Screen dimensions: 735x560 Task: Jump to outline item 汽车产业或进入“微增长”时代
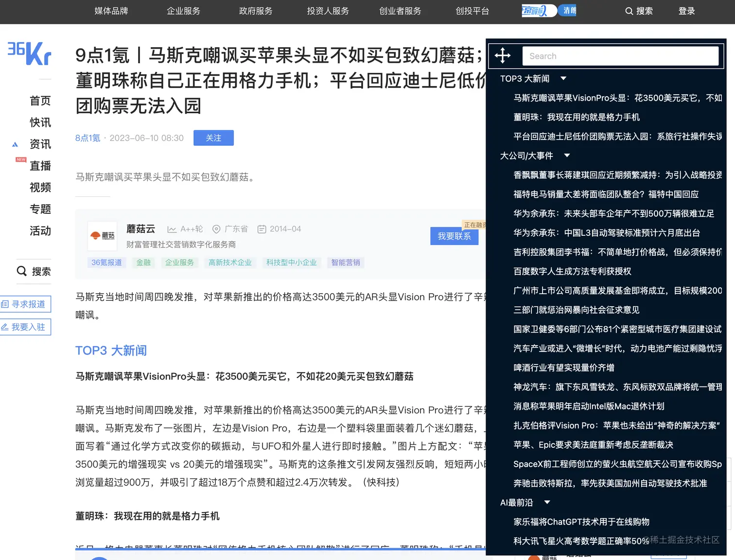(x=617, y=349)
